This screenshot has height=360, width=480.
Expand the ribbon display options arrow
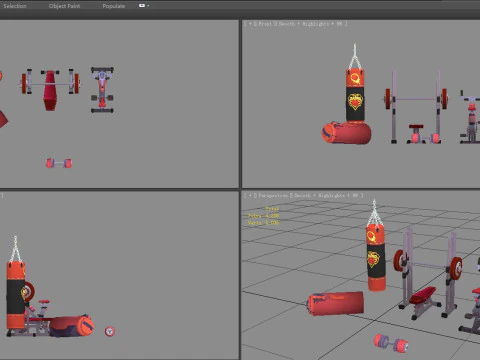click(x=148, y=6)
